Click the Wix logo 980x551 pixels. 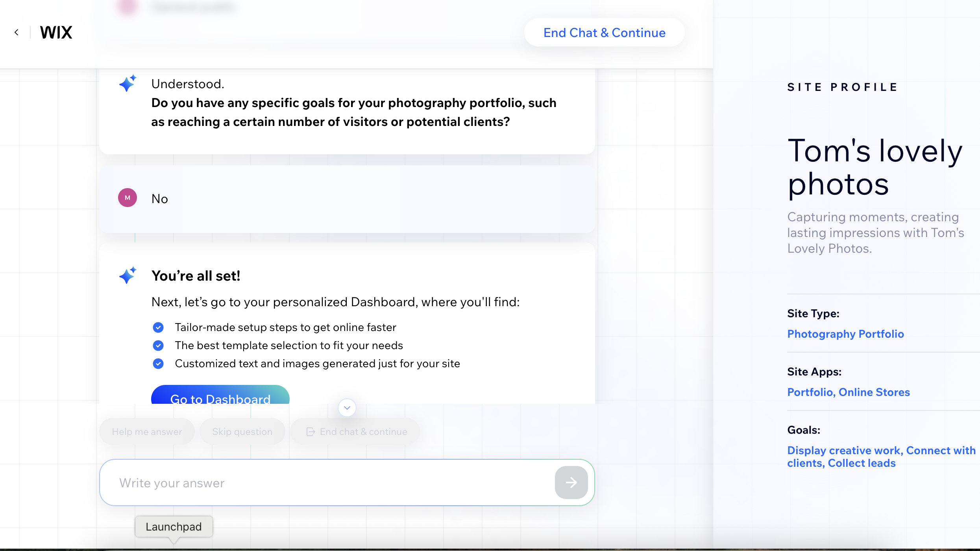pos(55,32)
